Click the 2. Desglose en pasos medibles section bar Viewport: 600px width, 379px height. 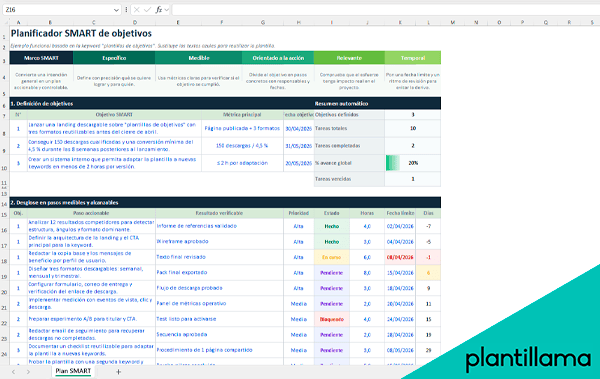(225, 203)
